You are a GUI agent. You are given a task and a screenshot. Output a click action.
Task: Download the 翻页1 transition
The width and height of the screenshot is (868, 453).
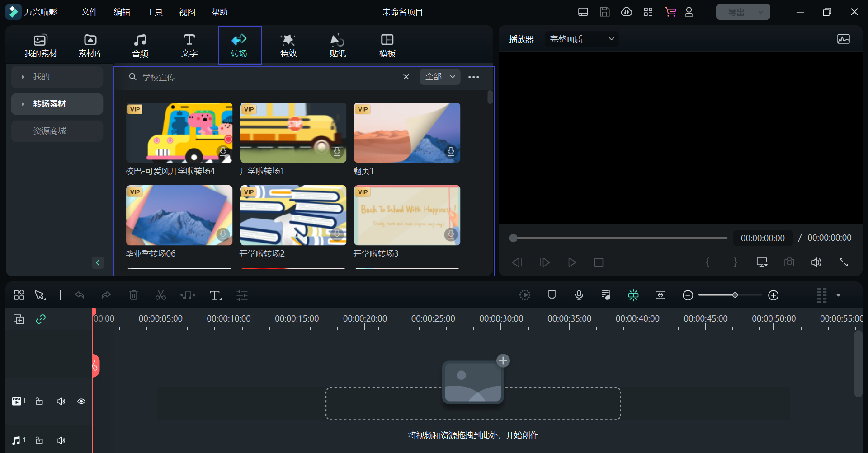pyautogui.click(x=450, y=152)
